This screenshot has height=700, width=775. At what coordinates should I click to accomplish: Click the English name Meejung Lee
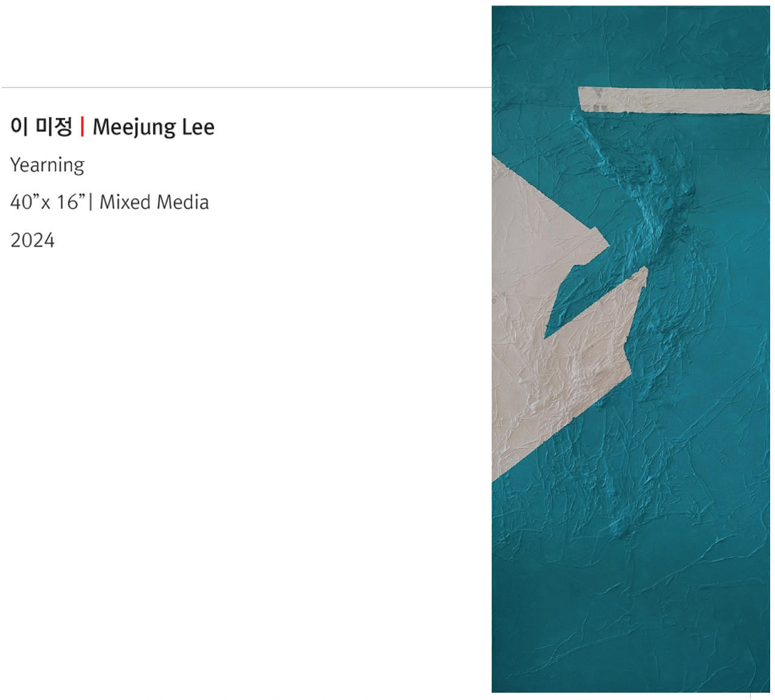[x=153, y=127]
